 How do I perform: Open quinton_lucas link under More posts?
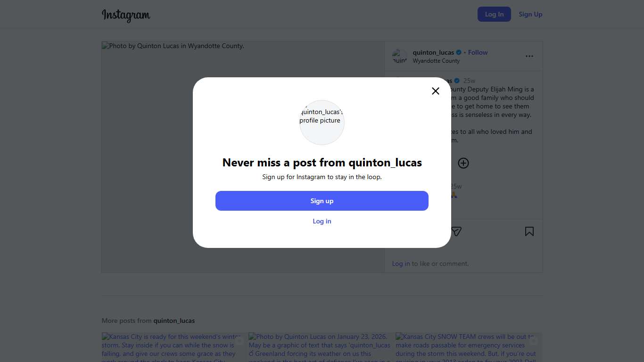[x=174, y=321]
